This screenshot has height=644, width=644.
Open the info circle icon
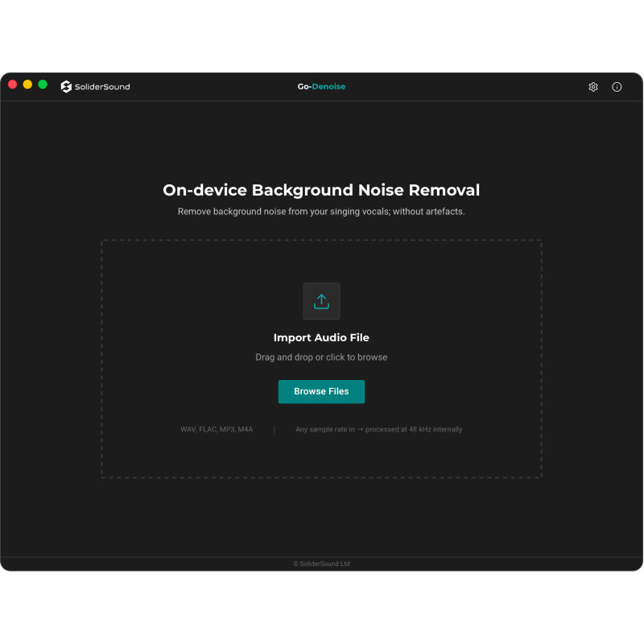617,87
